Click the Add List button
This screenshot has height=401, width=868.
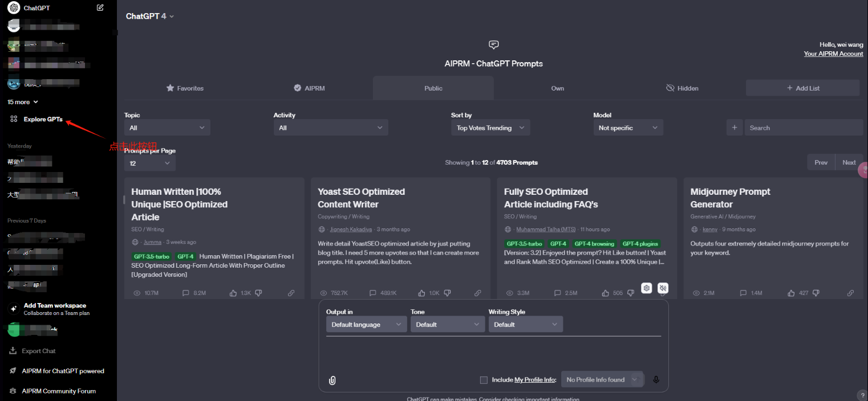coord(802,88)
